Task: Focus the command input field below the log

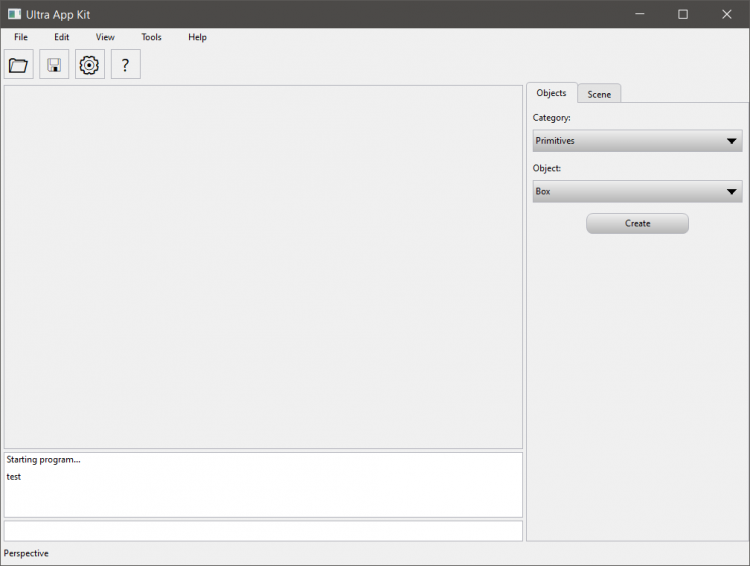Action: [x=263, y=531]
